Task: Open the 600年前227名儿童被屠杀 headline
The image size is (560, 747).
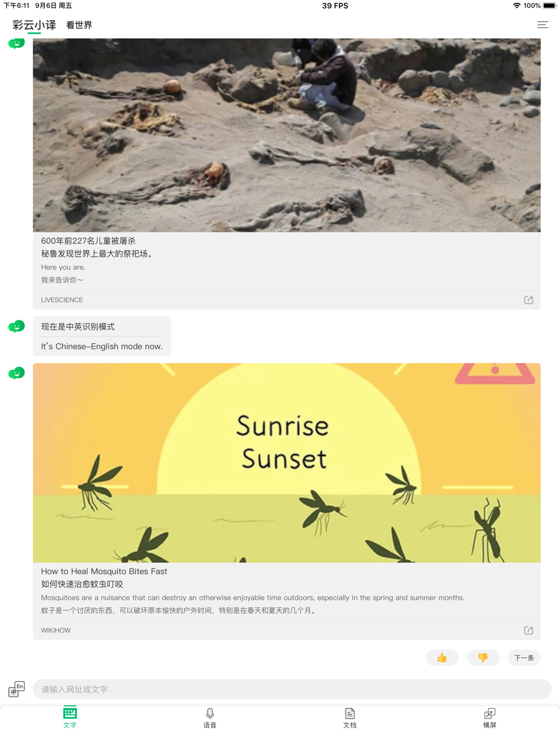Action: pos(88,241)
